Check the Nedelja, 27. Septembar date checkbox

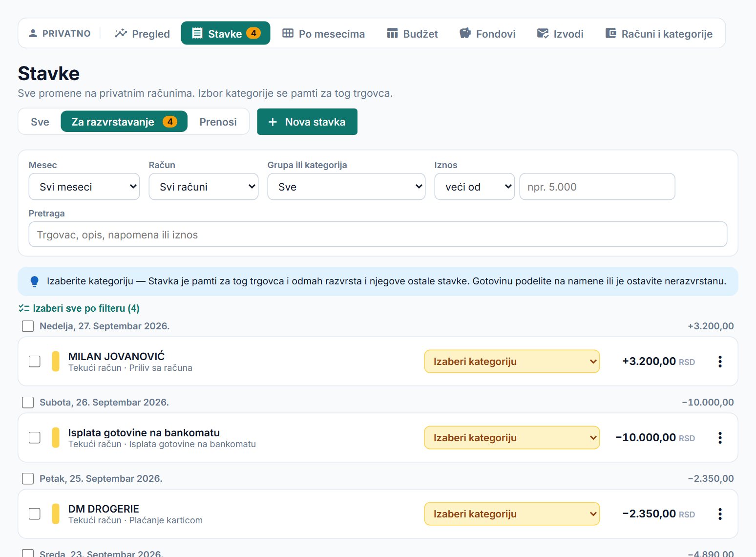click(28, 326)
